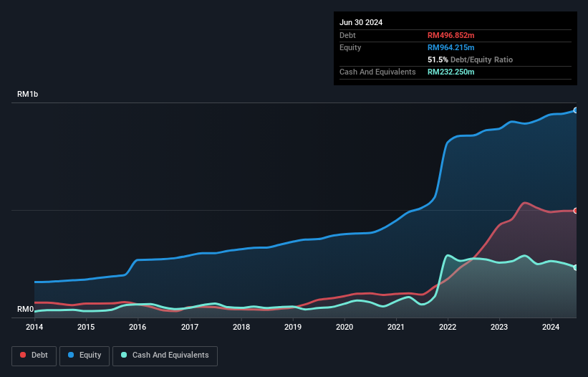Click the teal Cash endpoint marker
The image size is (588, 377).
click(x=576, y=267)
